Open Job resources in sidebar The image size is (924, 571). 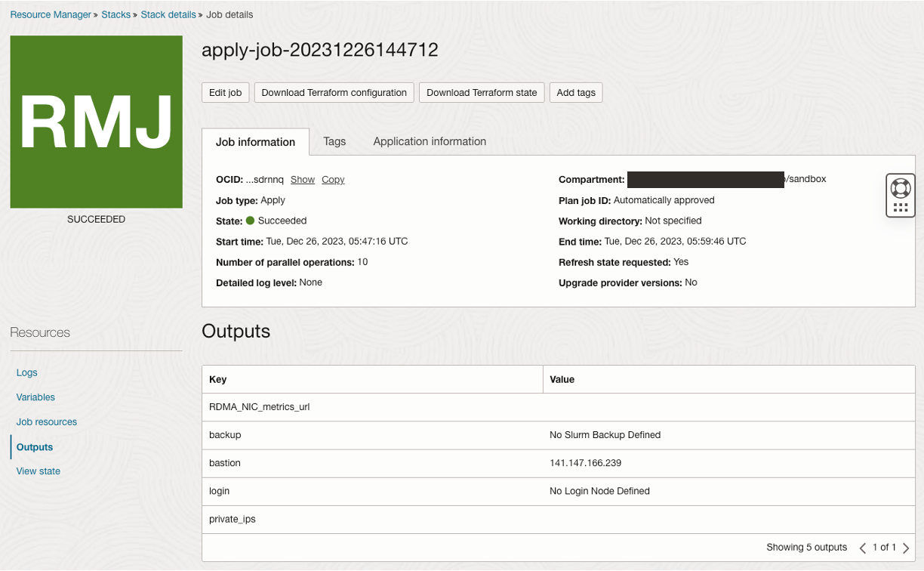47,422
